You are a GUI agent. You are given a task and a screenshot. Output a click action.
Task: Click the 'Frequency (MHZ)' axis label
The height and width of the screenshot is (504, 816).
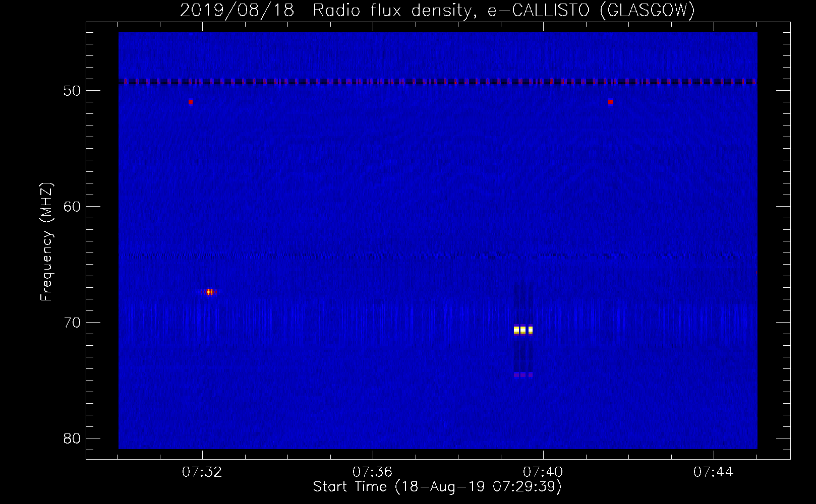tap(46, 242)
